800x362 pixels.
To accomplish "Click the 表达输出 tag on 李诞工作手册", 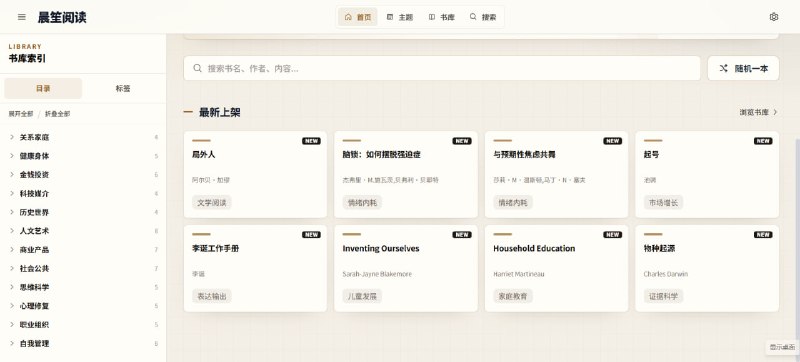I will pyautogui.click(x=212, y=296).
